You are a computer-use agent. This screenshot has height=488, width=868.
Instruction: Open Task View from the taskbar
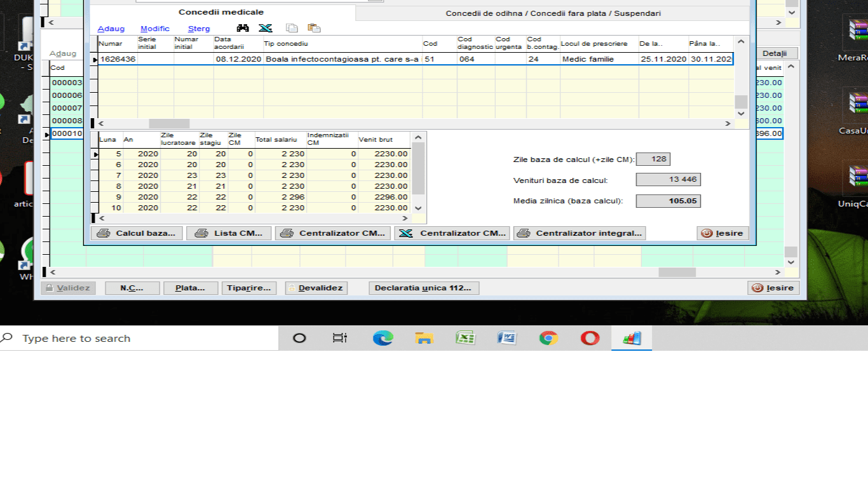point(340,338)
